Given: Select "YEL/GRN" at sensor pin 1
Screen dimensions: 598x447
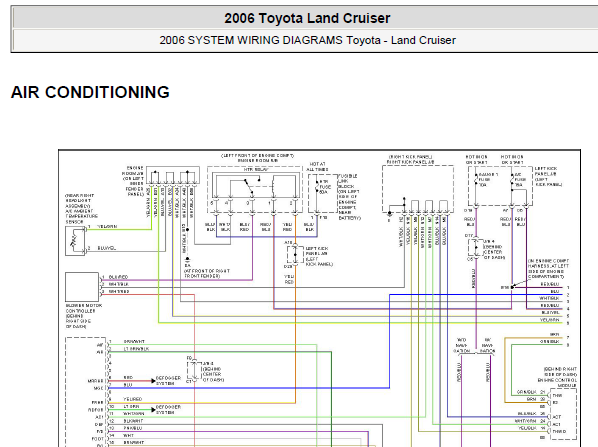Looking at the screenshot, I should (x=107, y=227).
